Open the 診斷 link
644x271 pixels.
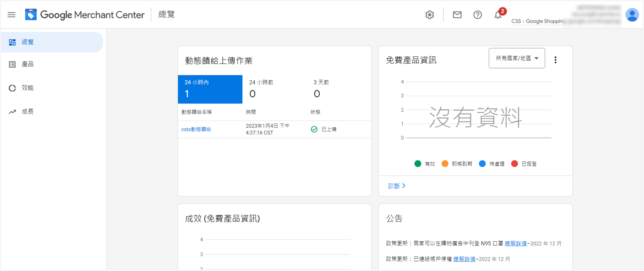[x=396, y=186]
